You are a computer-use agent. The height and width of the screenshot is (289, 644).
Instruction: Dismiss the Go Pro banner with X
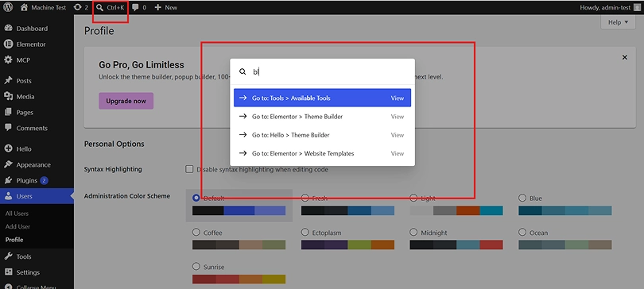pos(625,57)
